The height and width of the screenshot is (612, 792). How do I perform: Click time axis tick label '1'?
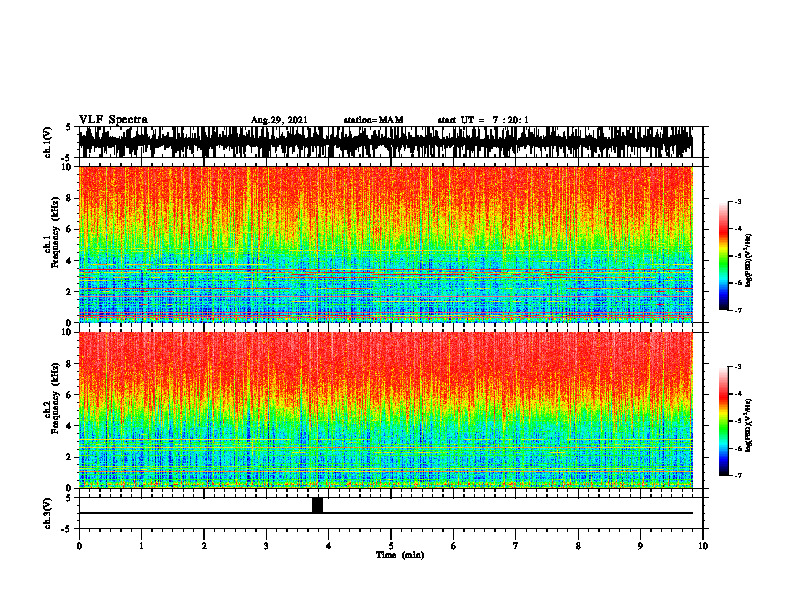click(x=141, y=546)
